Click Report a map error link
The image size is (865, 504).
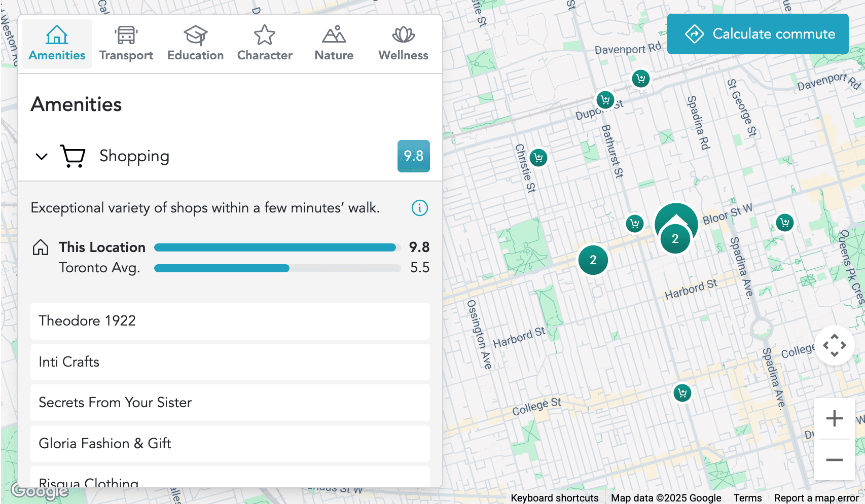click(x=816, y=498)
